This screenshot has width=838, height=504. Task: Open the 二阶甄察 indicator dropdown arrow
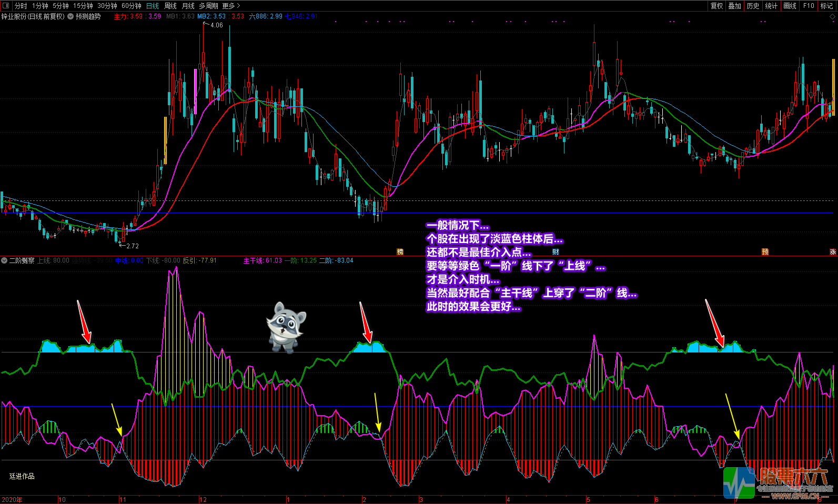pos(4,260)
